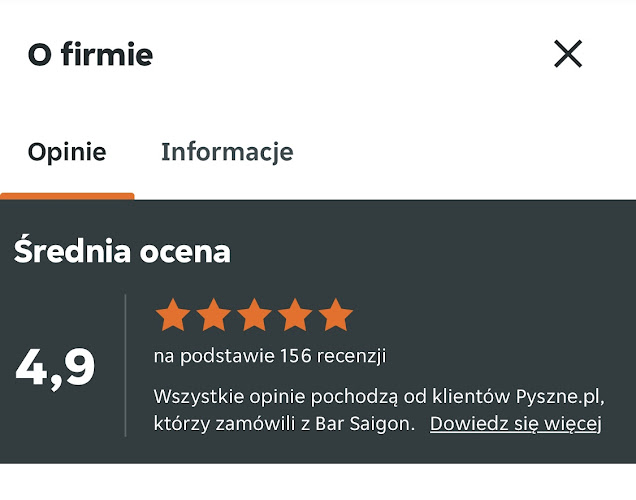Click the orange underline below Opinie
This screenshot has width=636, height=500.
[67, 196]
